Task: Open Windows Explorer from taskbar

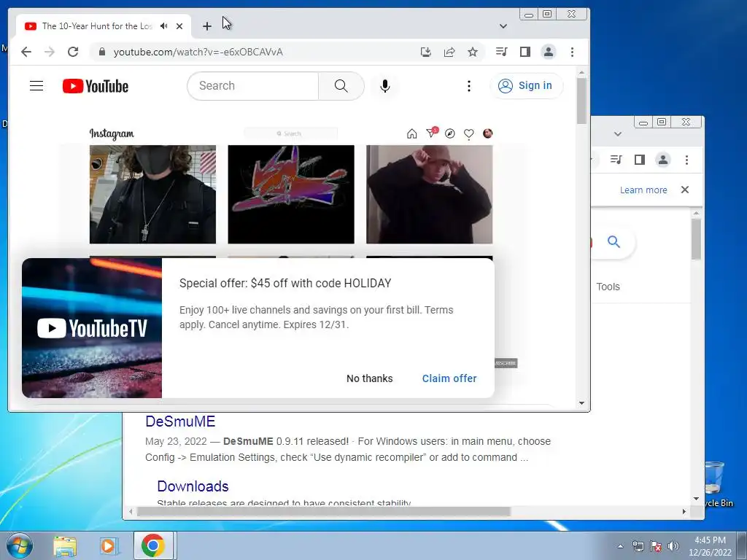Action: click(x=65, y=545)
